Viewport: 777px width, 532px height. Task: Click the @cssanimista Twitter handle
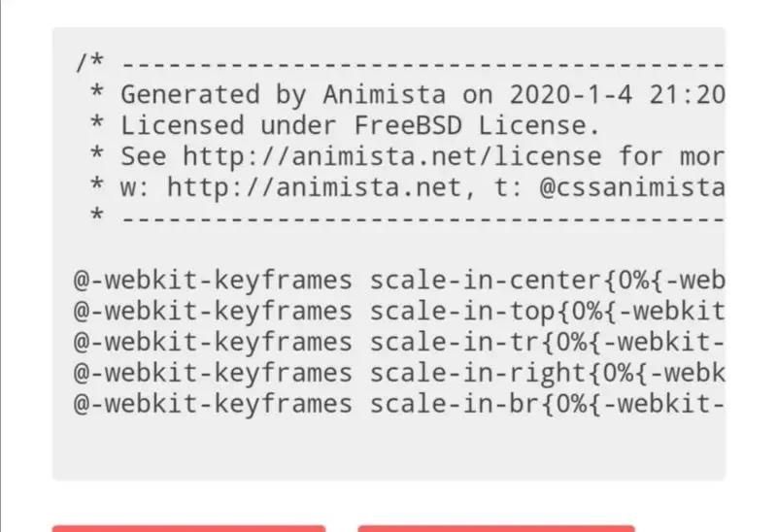pos(631,187)
